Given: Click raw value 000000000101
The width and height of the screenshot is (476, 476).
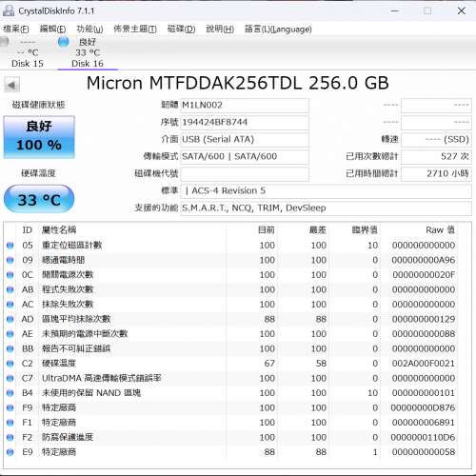Looking at the screenshot, I should point(424,393).
